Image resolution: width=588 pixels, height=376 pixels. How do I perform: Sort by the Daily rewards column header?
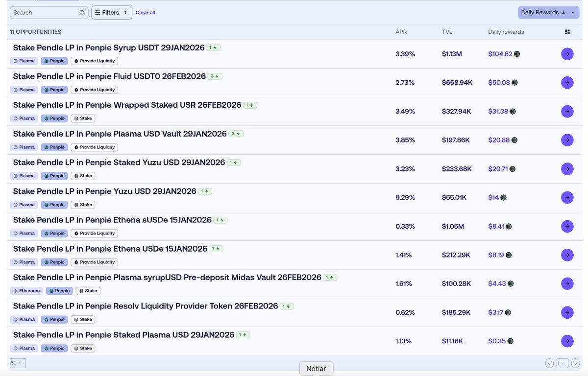[506, 32]
